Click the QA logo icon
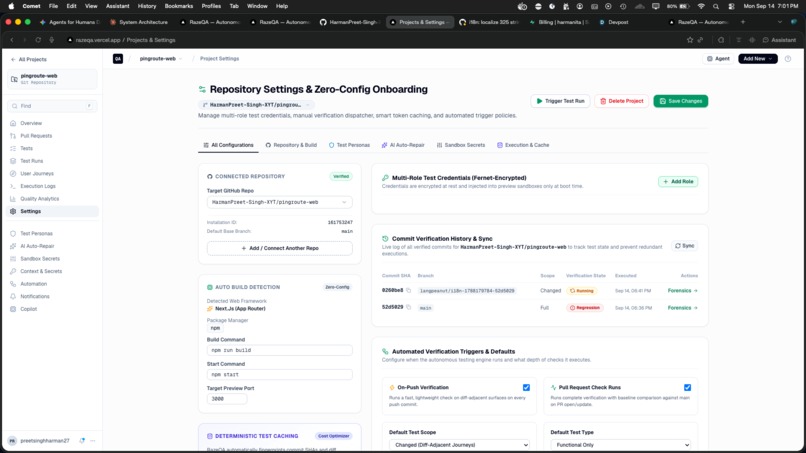 pos(118,59)
